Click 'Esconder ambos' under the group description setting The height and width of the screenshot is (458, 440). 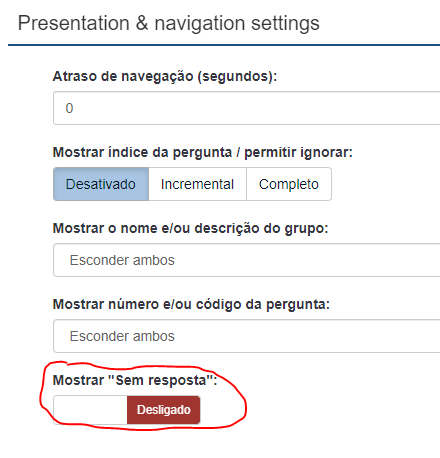(x=122, y=260)
